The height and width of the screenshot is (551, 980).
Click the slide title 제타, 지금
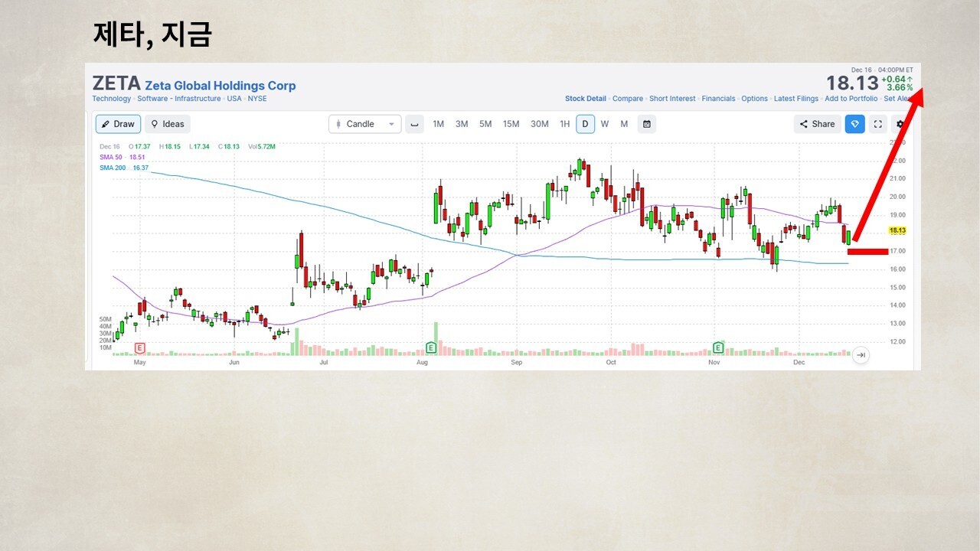pos(152,34)
